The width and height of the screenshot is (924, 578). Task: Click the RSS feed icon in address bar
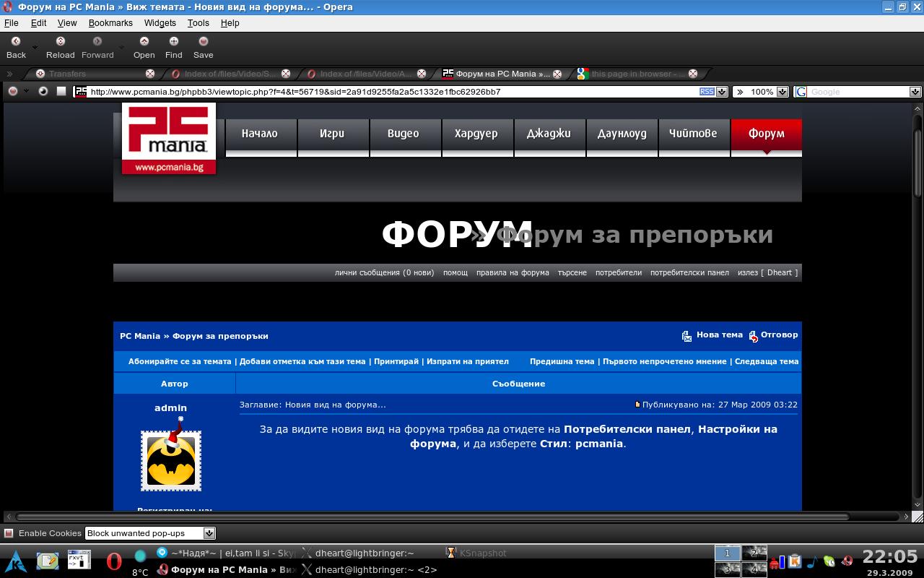707,92
